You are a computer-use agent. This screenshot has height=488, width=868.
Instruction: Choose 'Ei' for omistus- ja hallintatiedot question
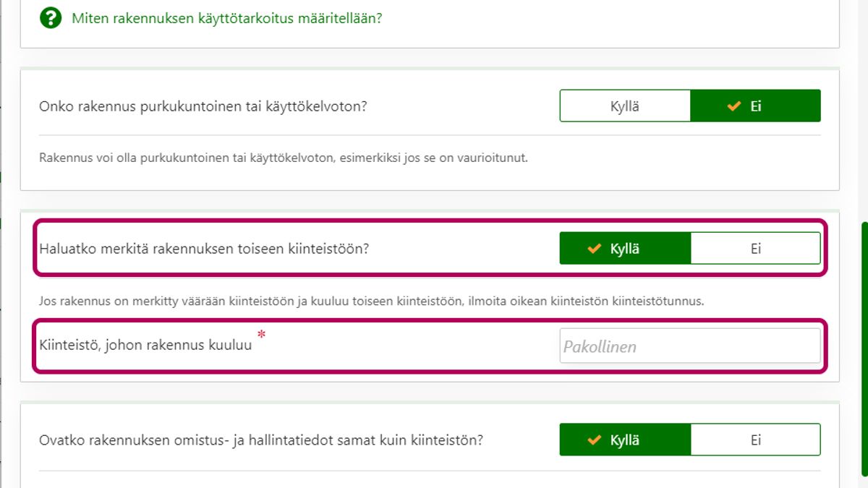(x=755, y=440)
